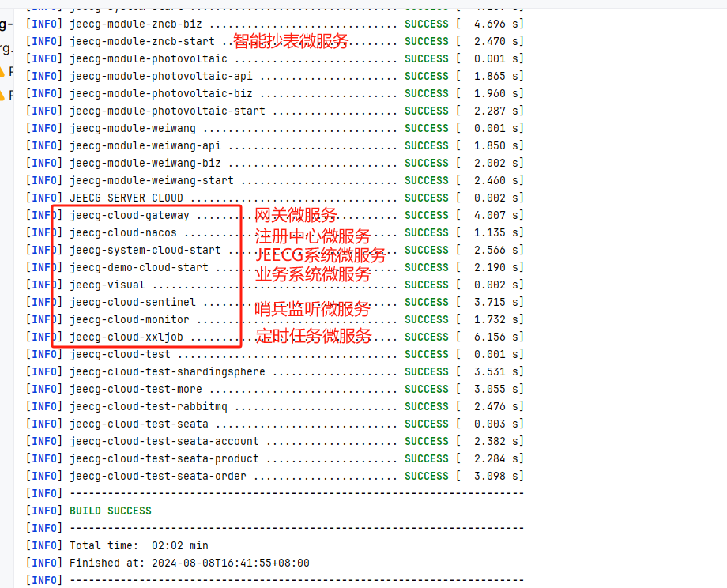Click the jeecg-module-photovoltaic-biz line text
Viewport: 727px width, 588px height.
[161, 94]
